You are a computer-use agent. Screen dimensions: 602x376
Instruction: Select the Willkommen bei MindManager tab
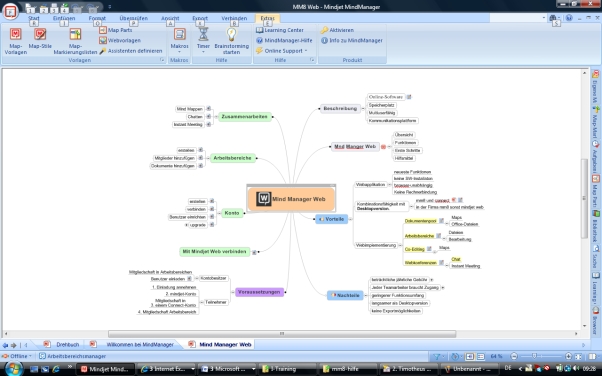(x=140, y=345)
